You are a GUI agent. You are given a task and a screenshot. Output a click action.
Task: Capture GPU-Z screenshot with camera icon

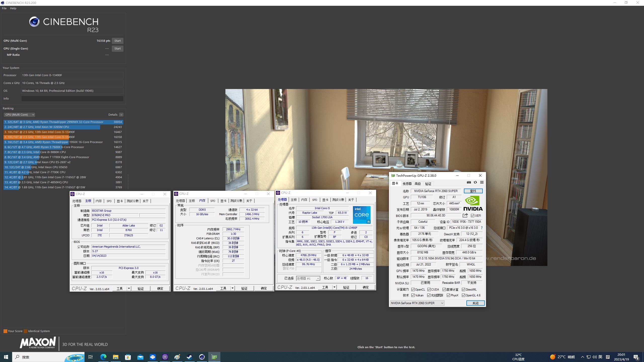point(469,183)
